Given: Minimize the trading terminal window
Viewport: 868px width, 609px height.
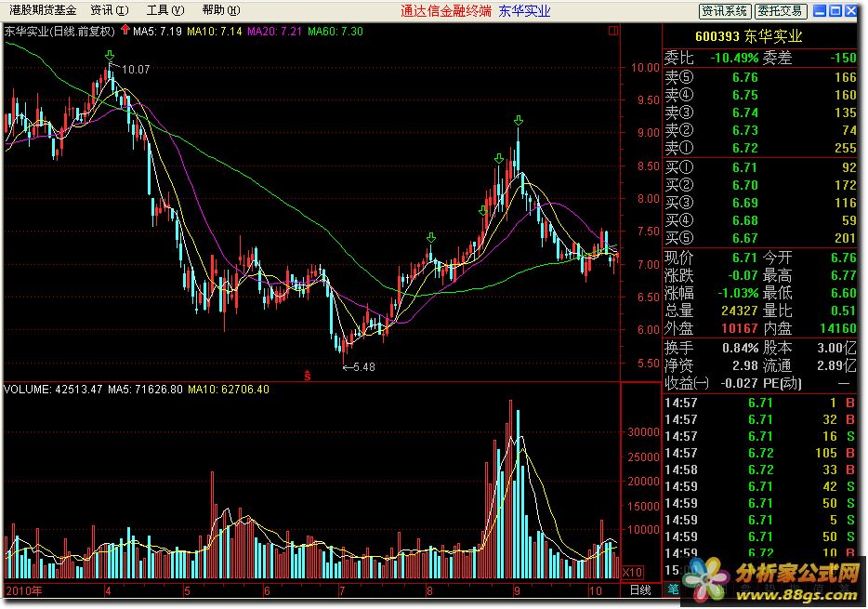Looking at the screenshot, I should [x=820, y=10].
